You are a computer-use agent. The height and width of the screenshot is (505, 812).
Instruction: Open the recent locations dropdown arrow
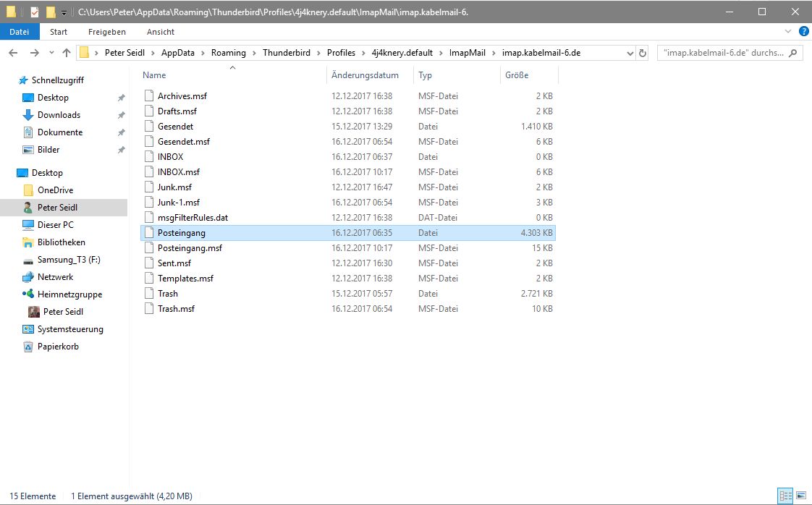click(x=51, y=53)
